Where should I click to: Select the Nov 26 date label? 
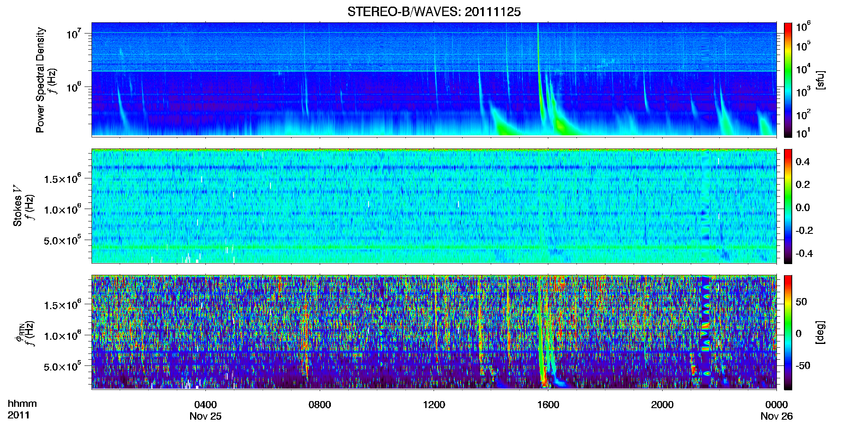click(776, 416)
